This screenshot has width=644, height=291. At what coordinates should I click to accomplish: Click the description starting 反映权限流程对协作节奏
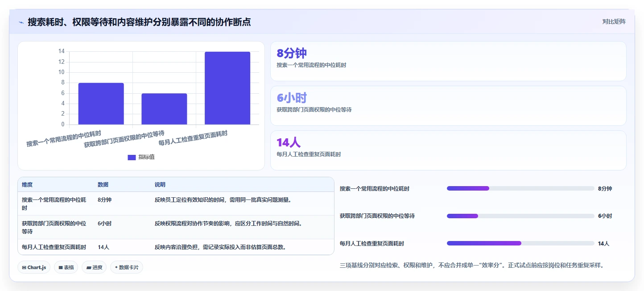pyautogui.click(x=228, y=224)
